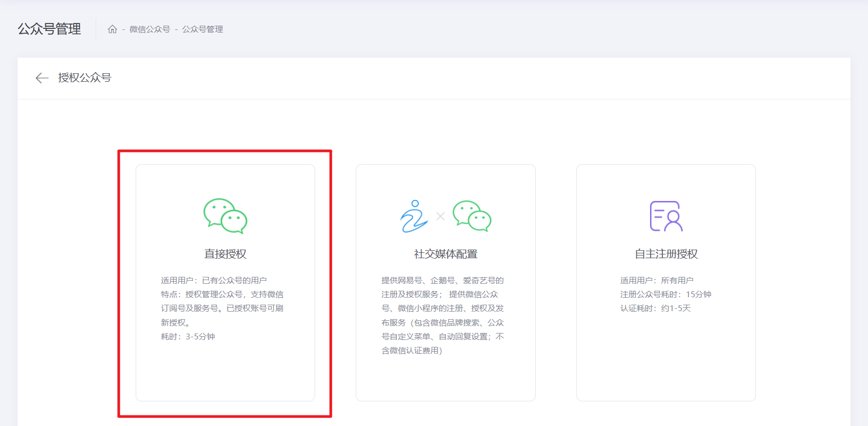
Task: Open the 公众号管理 breadcrumb link
Action: tap(202, 29)
